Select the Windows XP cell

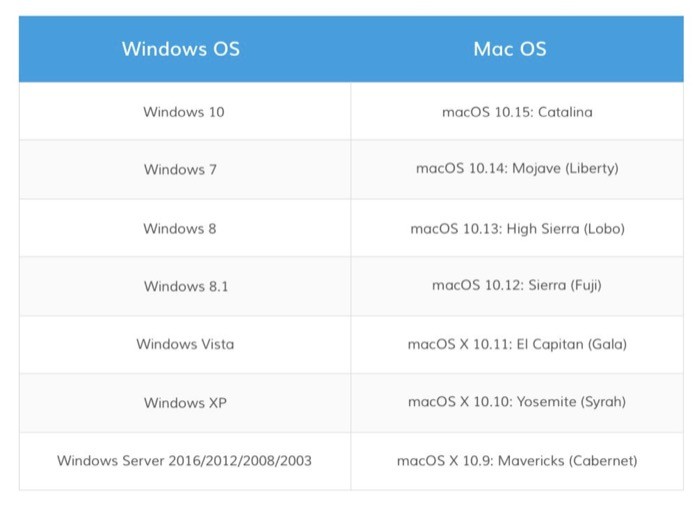[x=185, y=402]
